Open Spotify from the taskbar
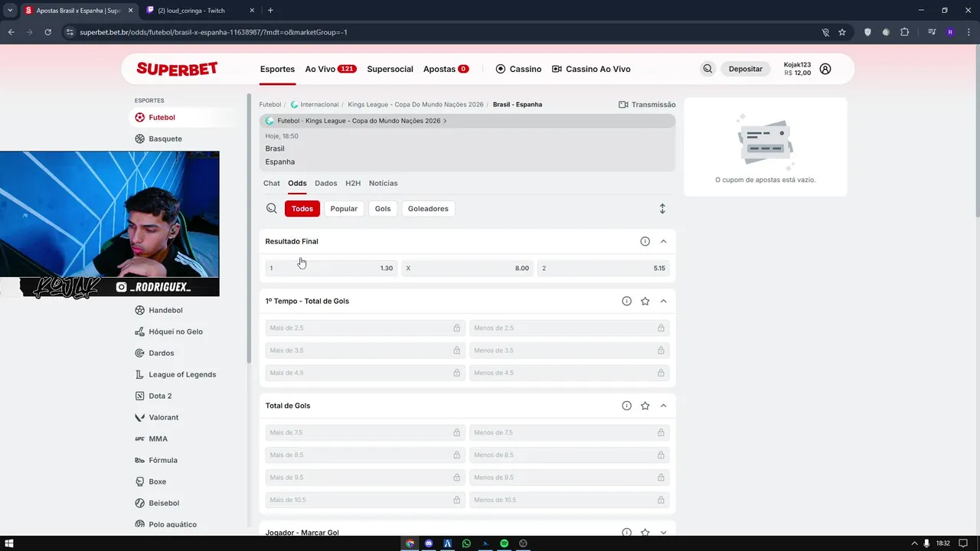The width and height of the screenshot is (980, 551). tap(505, 543)
